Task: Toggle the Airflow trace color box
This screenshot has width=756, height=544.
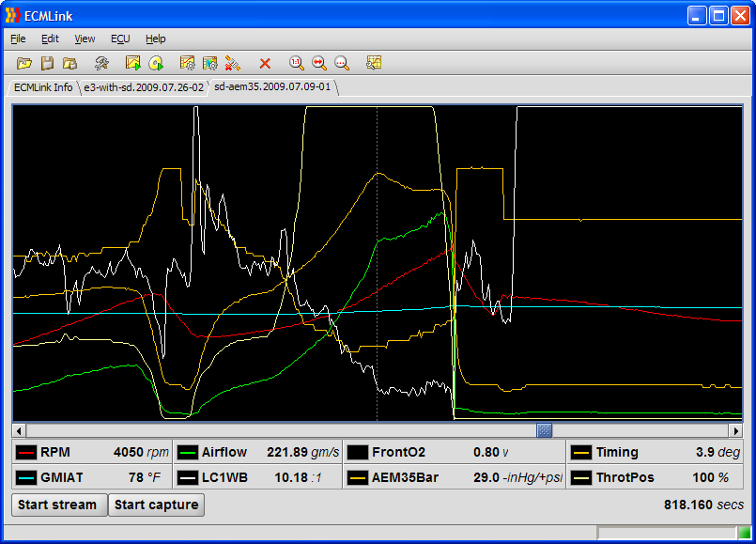Action: click(187, 452)
